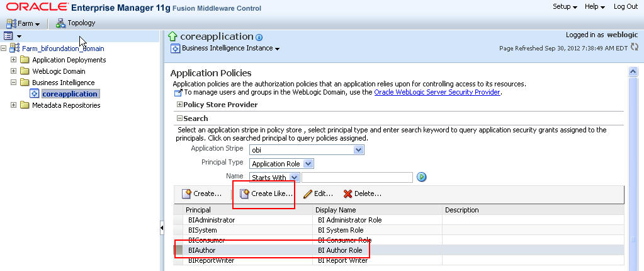Click the Log Out link
Viewport: 644px width, 271px height.
(626, 6)
